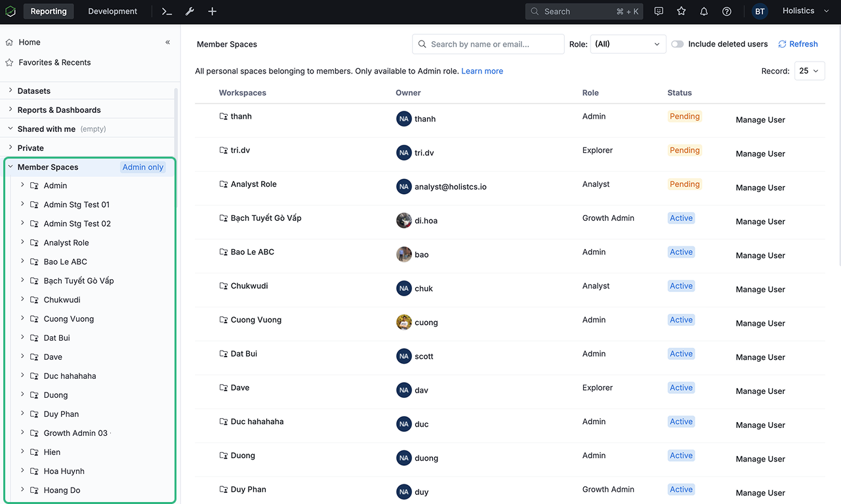Switch to the Development tab
The height and width of the screenshot is (504, 841).
112,11
